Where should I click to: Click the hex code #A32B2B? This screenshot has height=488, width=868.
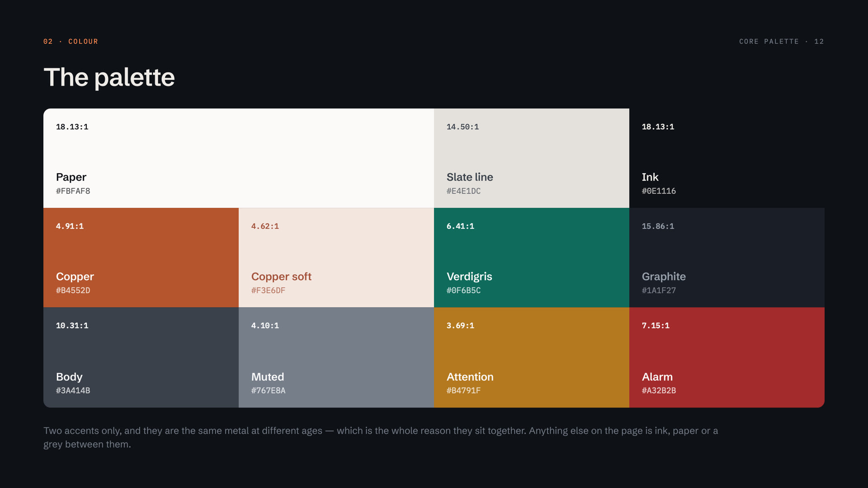coord(659,390)
